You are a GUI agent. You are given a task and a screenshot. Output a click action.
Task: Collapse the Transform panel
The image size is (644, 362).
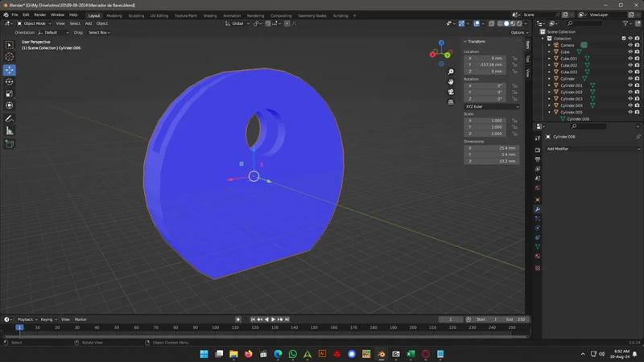click(475, 42)
